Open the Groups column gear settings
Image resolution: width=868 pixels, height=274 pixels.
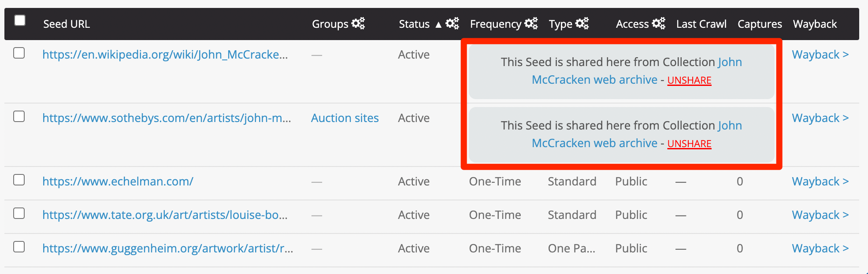(x=358, y=23)
